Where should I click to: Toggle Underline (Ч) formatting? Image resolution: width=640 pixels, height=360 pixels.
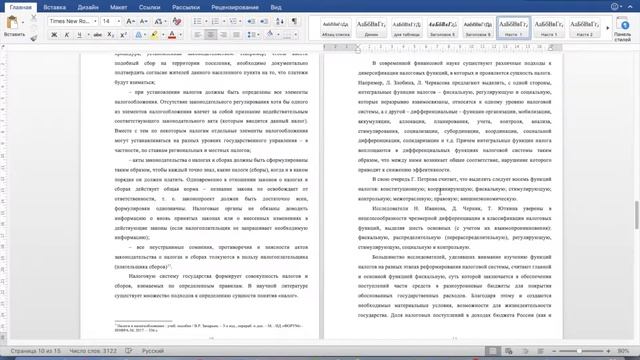coord(79,35)
